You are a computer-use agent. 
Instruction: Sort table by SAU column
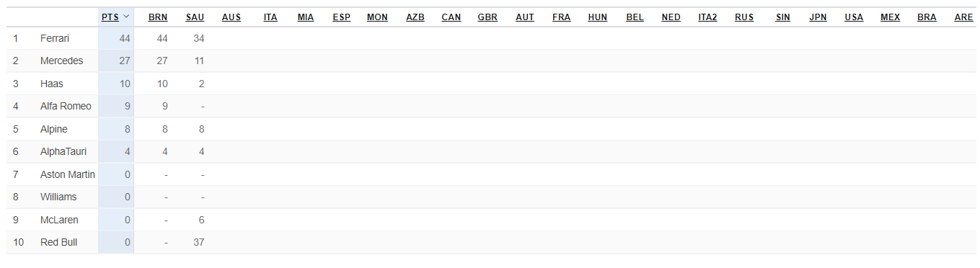[195, 17]
